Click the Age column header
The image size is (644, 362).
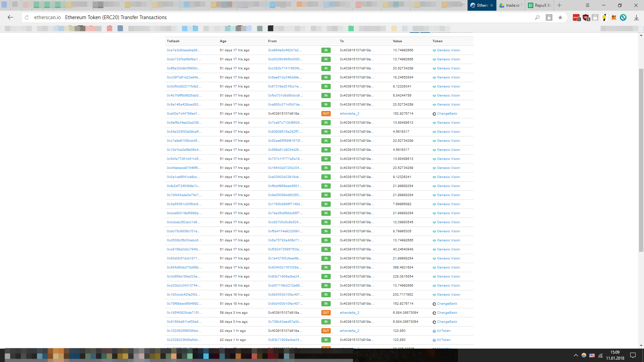[x=223, y=41]
